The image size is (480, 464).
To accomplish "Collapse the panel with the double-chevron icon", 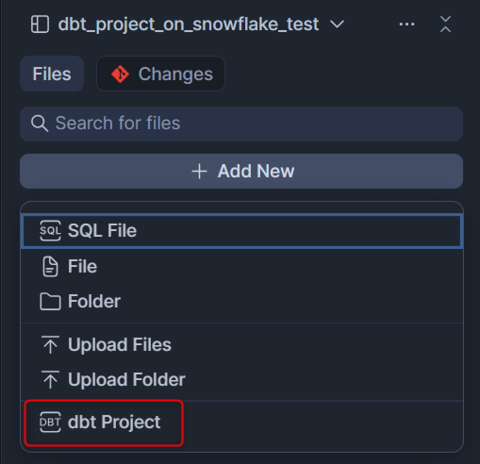I will (x=445, y=24).
